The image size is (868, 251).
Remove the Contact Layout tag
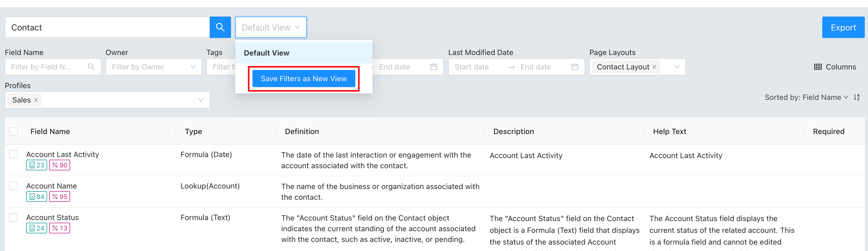point(654,66)
